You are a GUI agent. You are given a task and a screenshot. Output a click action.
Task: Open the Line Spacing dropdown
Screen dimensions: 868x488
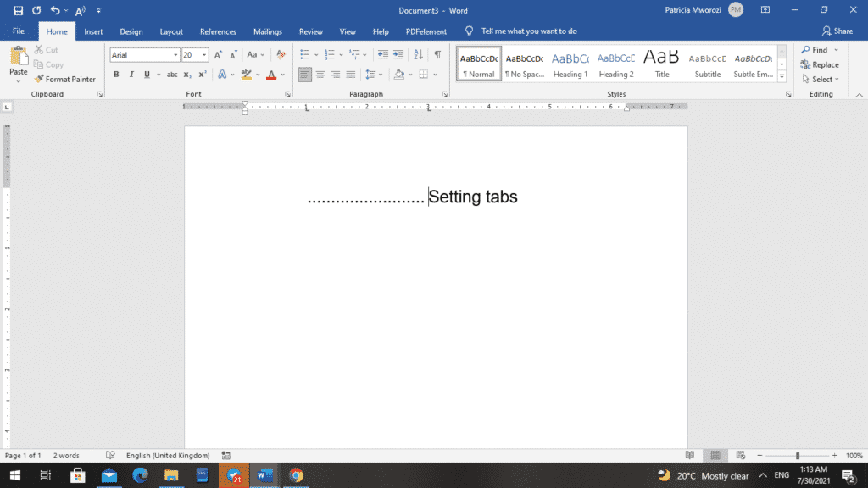click(x=371, y=74)
